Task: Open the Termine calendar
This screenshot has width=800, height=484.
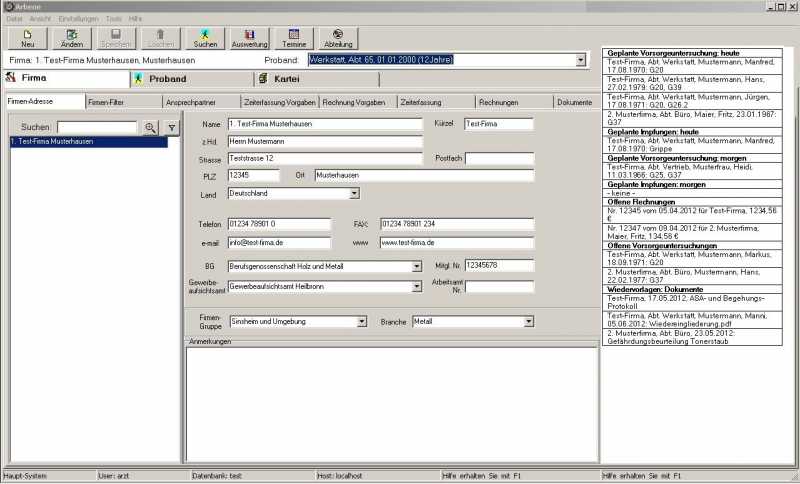Action: [294, 38]
